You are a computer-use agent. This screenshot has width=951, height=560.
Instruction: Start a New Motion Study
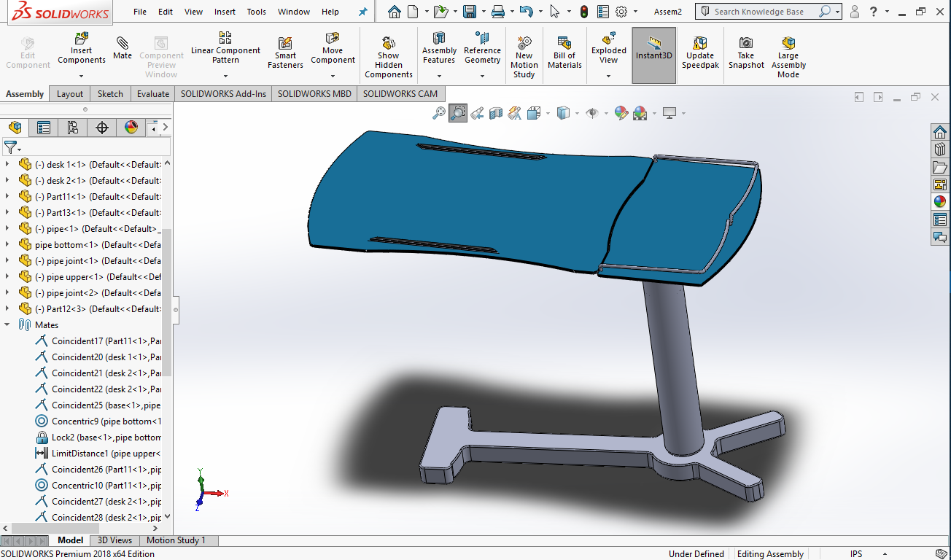click(x=524, y=58)
